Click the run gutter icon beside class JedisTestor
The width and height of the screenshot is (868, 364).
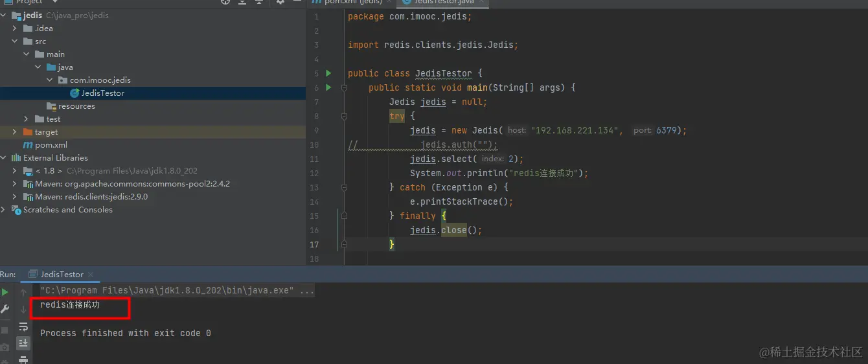pos(328,73)
